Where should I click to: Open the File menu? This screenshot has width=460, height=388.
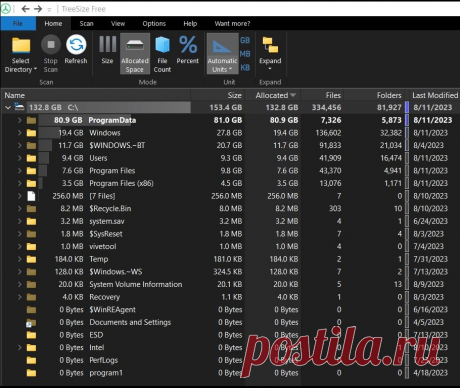pos(18,23)
